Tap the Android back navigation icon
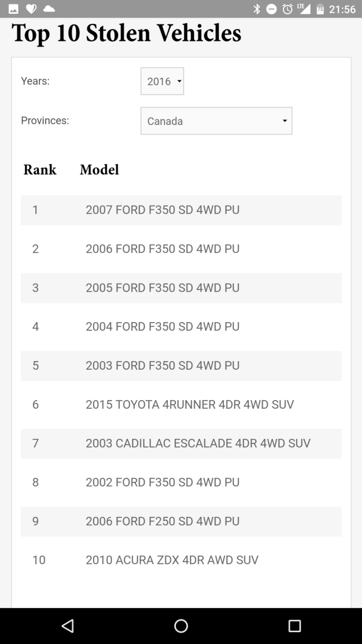The height and width of the screenshot is (644, 362). 68,626
